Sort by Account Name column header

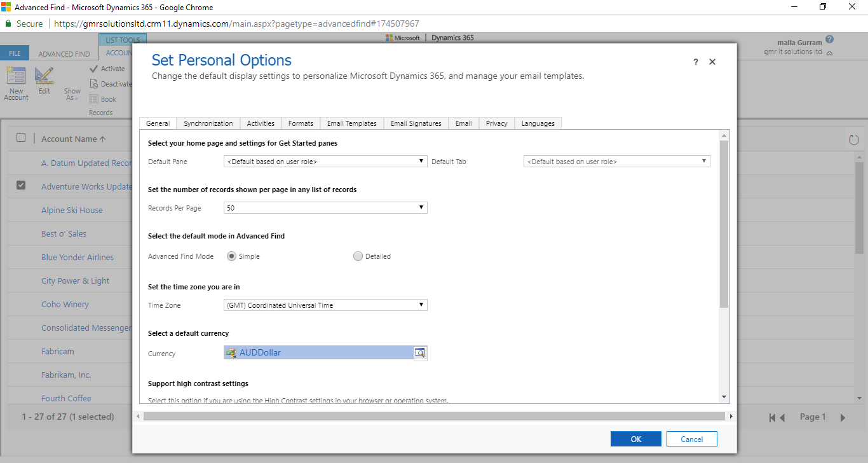click(74, 139)
